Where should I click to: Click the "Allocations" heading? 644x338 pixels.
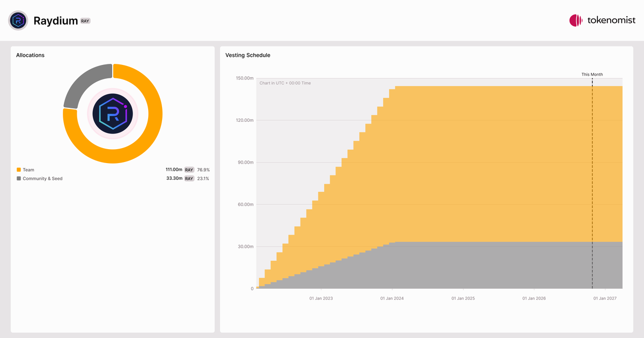(30, 55)
